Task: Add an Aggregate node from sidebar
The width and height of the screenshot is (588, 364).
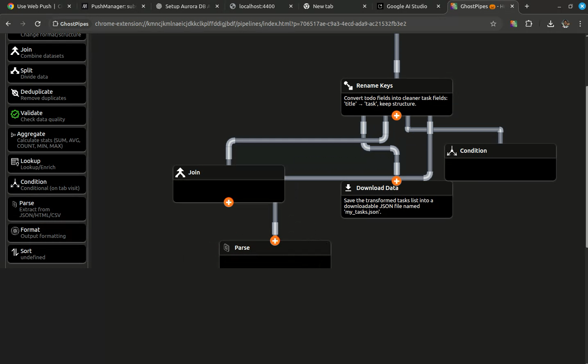Action: 47,140
